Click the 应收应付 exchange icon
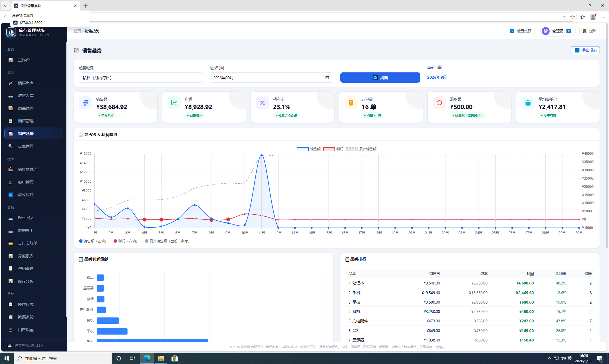 11,195
